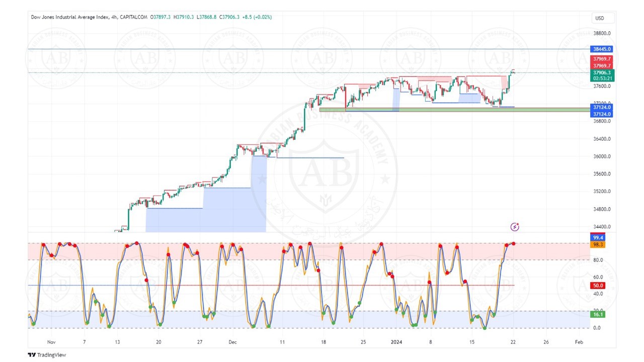Open the USD currency selector
The image size is (644, 362).
(x=600, y=18)
